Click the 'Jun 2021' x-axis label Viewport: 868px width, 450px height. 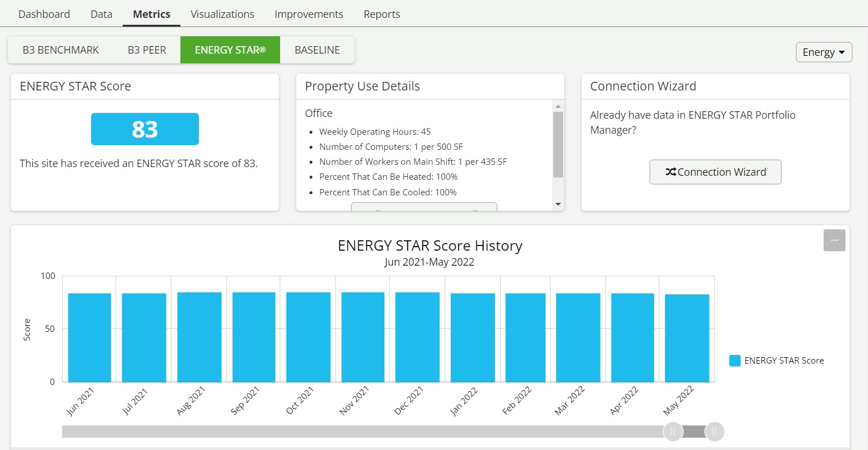[x=81, y=401]
